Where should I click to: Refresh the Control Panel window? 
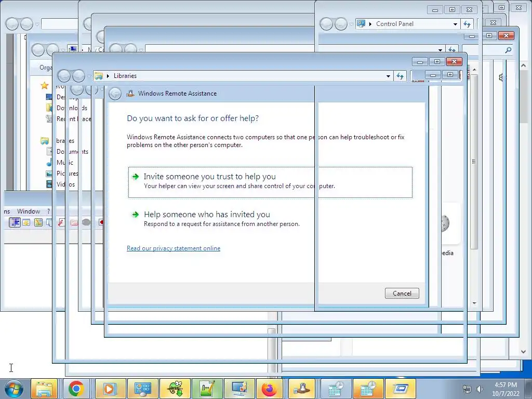click(x=467, y=24)
